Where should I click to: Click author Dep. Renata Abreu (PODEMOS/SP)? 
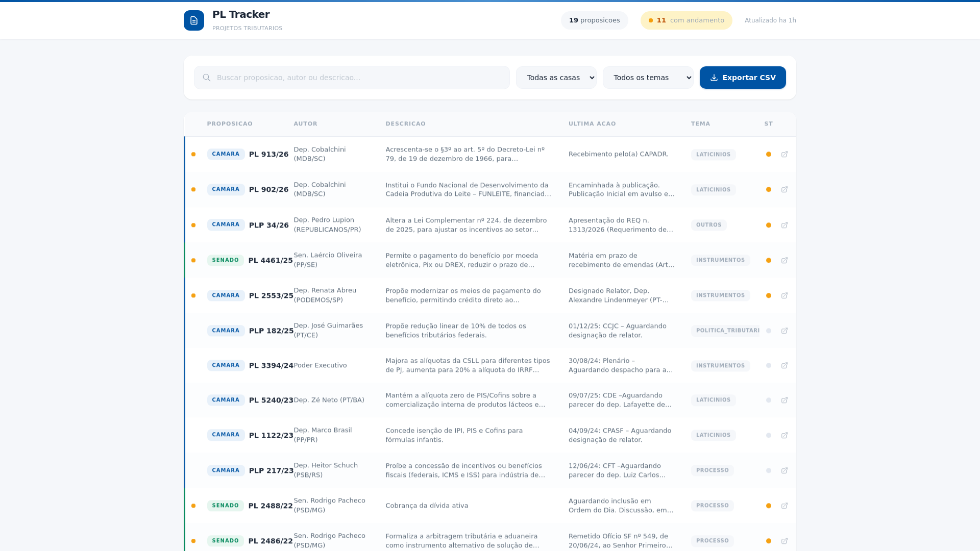[325, 295]
